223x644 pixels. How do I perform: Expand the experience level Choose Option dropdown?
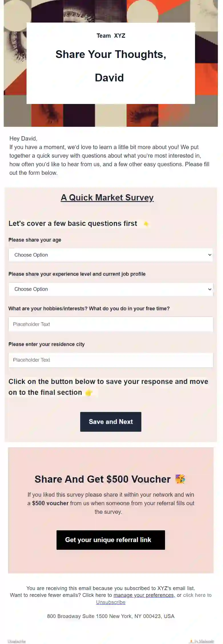[x=111, y=289]
